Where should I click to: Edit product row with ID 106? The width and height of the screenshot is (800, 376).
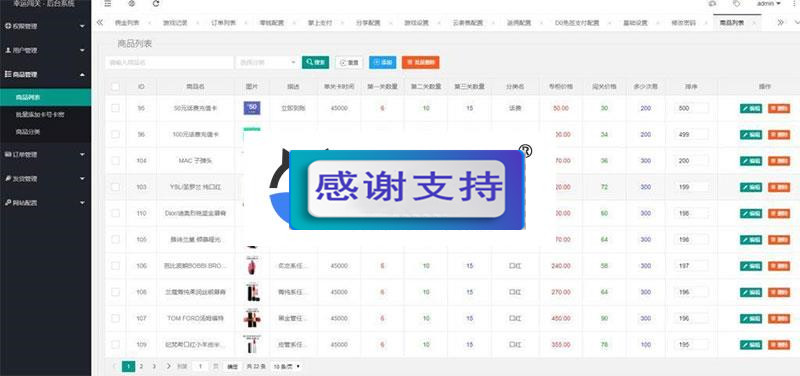(x=751, y=266)
